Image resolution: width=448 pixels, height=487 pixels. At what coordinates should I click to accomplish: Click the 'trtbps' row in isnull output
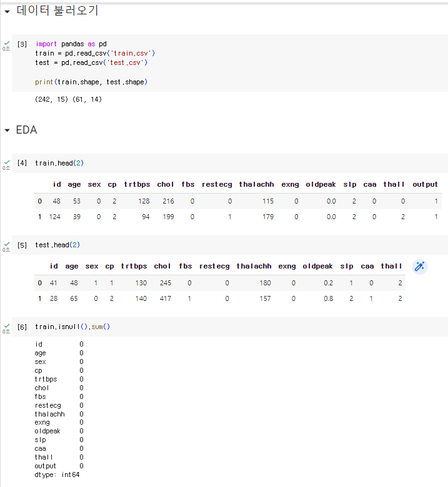pyautogui.click(x=59, y=379)
